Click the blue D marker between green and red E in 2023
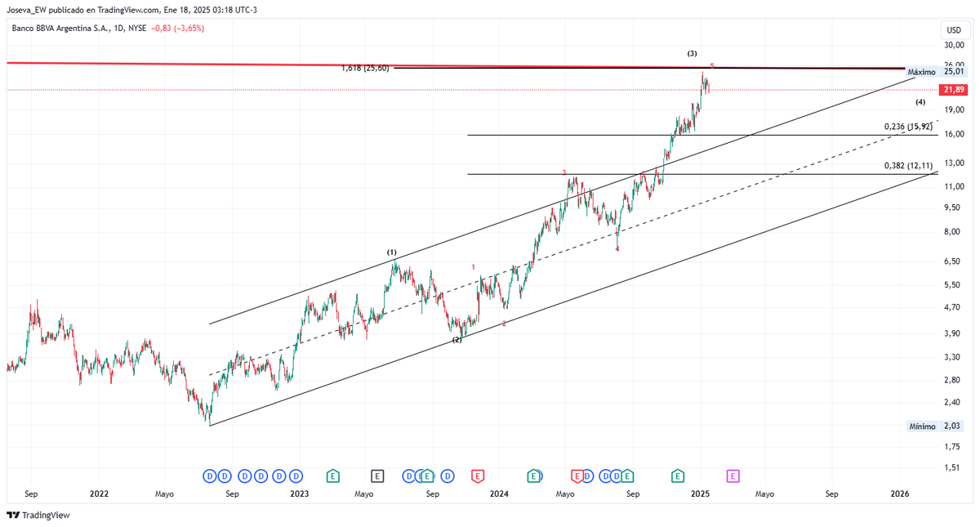This screenshot has width=980, height=527. point(448,476)
